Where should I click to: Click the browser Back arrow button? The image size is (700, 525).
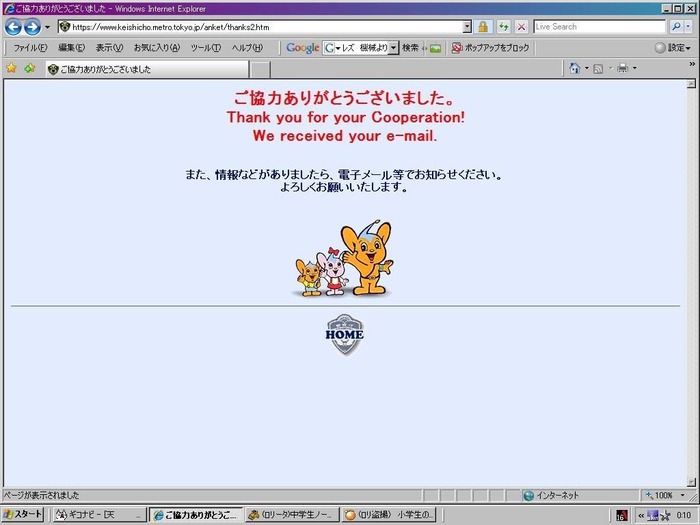[13, 27]
